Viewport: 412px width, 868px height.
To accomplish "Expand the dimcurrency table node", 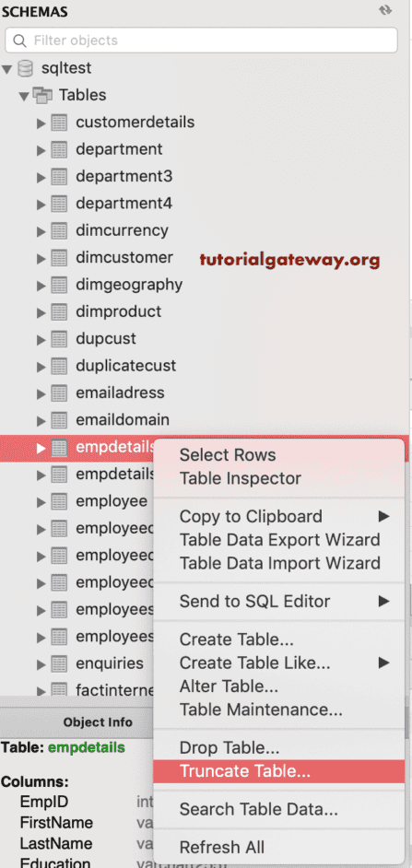I will click(41, 231).
